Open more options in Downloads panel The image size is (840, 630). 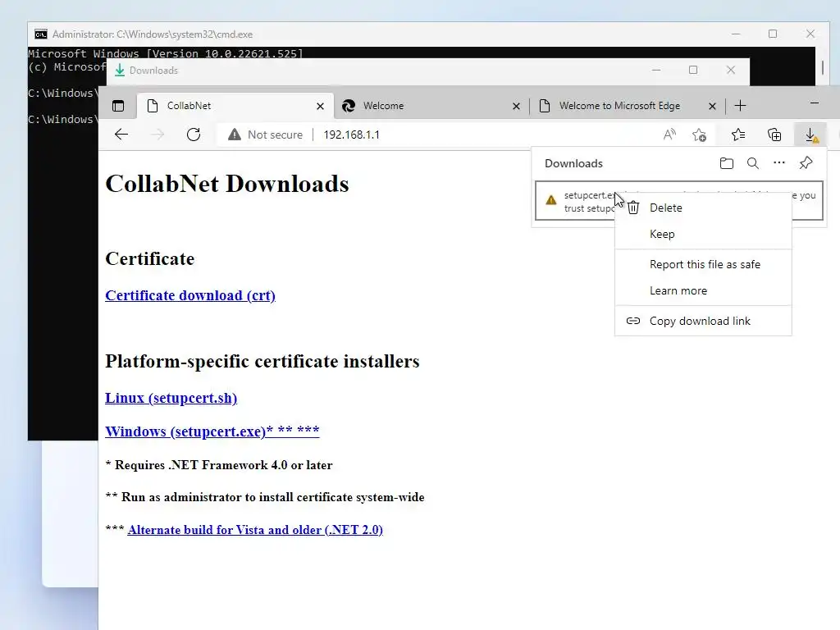click(x=779, y=163)
